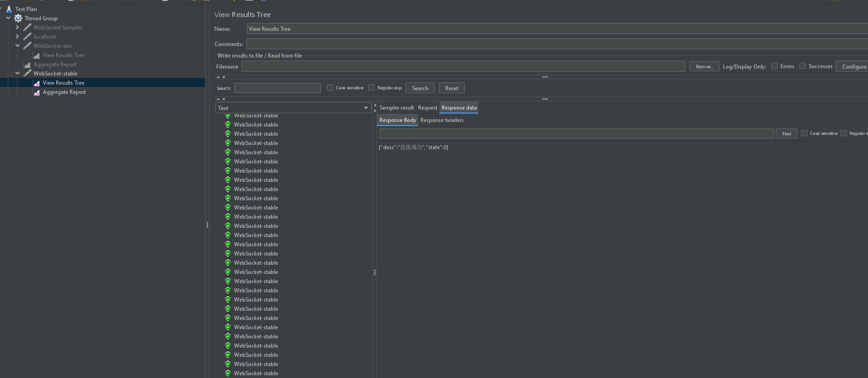
Task: Expand the WebSocket Sampler node
Action: click(x=18, y=27)
